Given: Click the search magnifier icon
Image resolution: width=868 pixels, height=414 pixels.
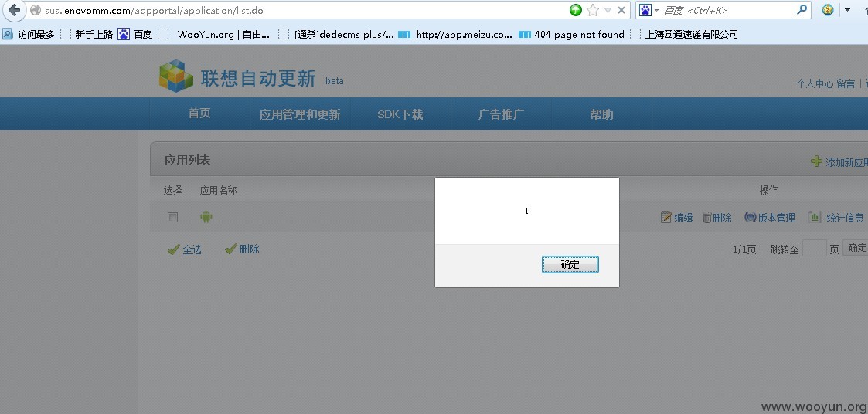Looking at the screenshot, I should [802, 9].
